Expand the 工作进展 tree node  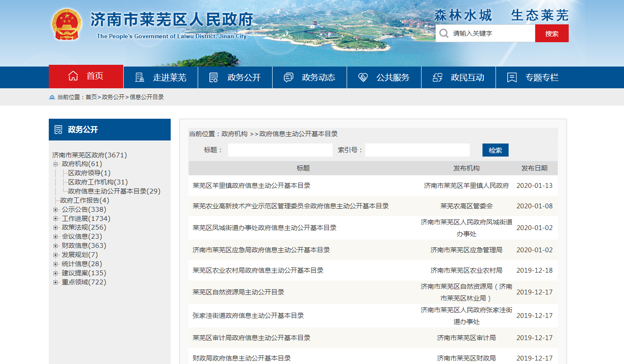click(55, 219)
